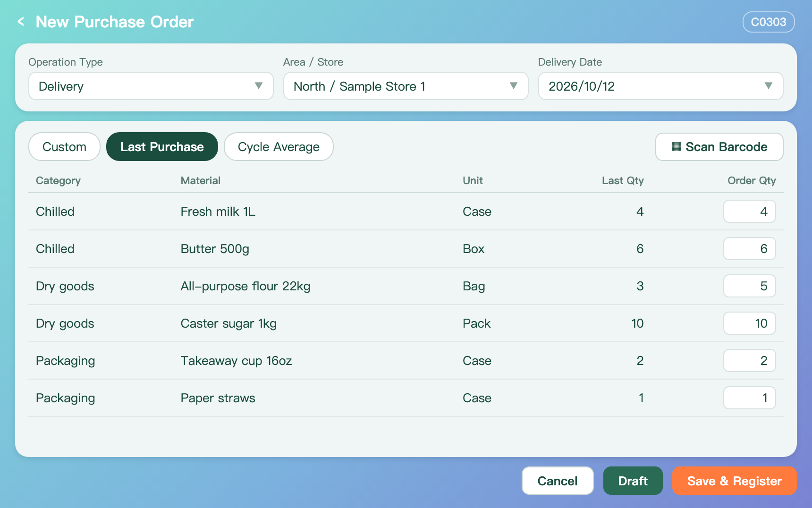Click the Box unit for Butter row
The height and width of the screenshot is (508, 812).
pos(474,249)
